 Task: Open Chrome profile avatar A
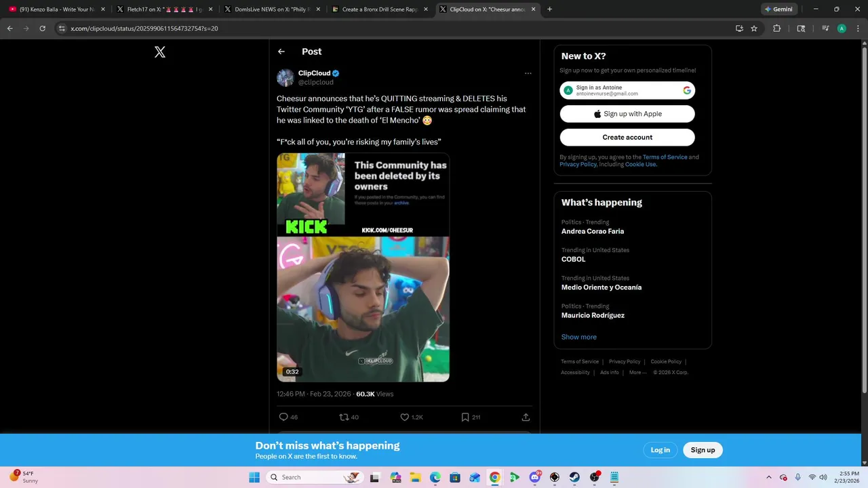[x=842, y=28]
